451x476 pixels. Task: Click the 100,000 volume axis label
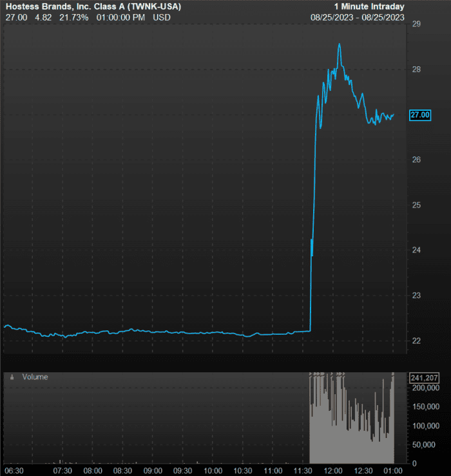pyautogui.click(x=426, y=426)
